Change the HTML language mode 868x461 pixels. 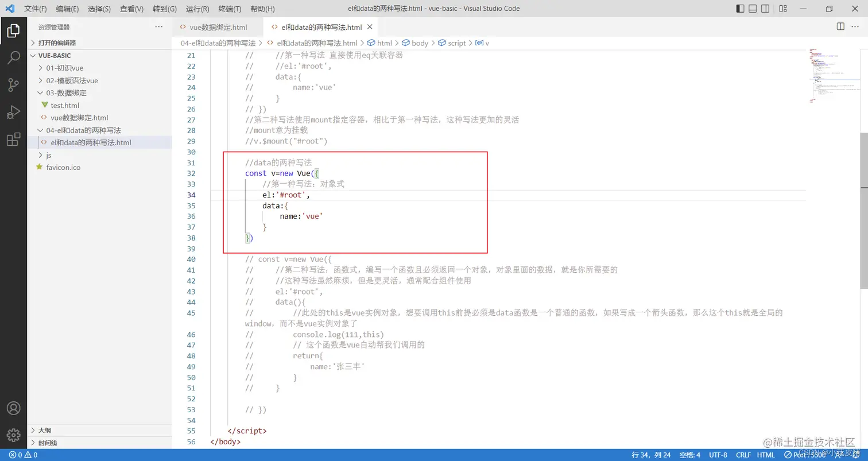(766, 455)
